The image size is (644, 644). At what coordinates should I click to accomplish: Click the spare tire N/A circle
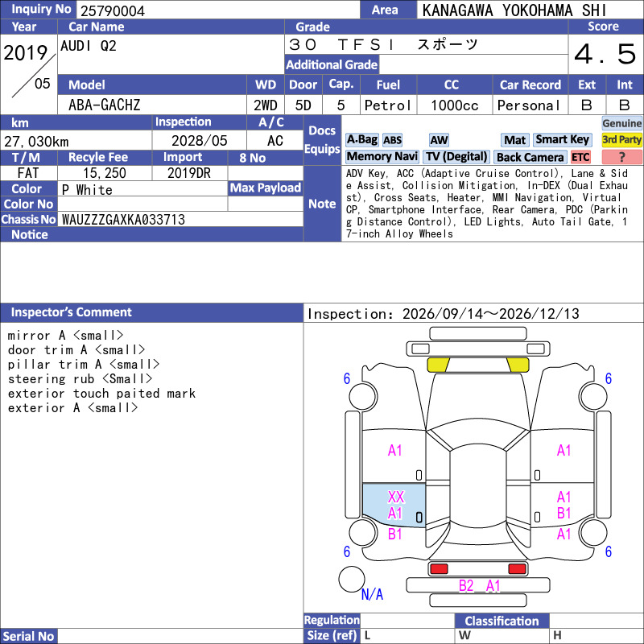tap(352, 579)
